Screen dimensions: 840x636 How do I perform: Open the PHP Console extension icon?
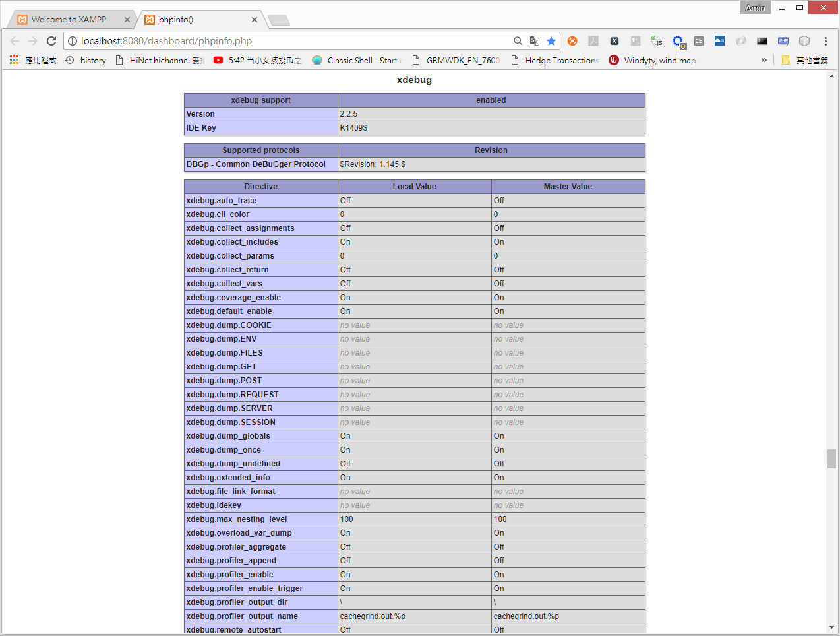(x=783, y=41)
